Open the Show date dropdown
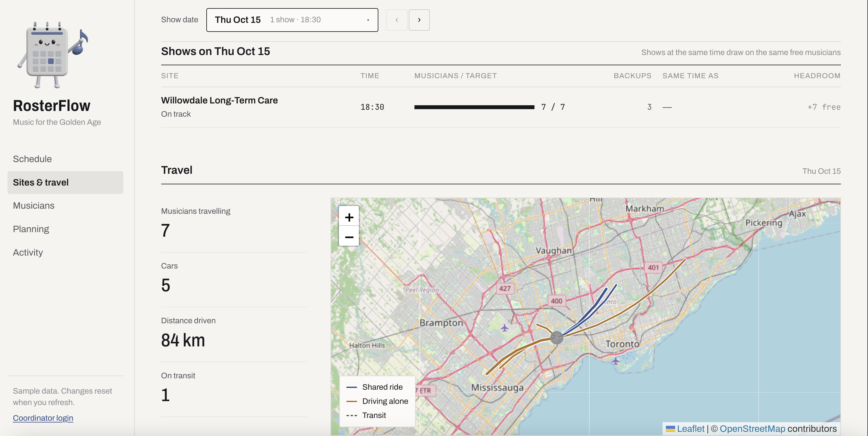 point(292,20)
